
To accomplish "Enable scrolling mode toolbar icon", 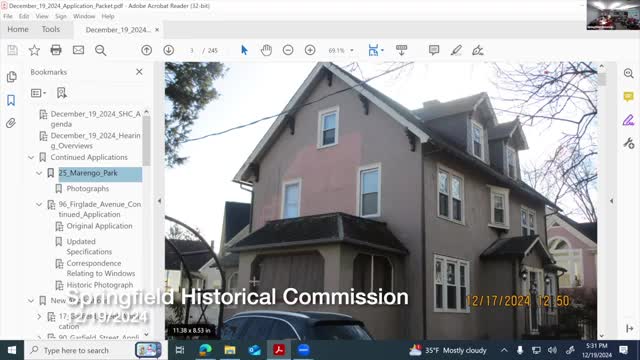I will coord(402,50).
